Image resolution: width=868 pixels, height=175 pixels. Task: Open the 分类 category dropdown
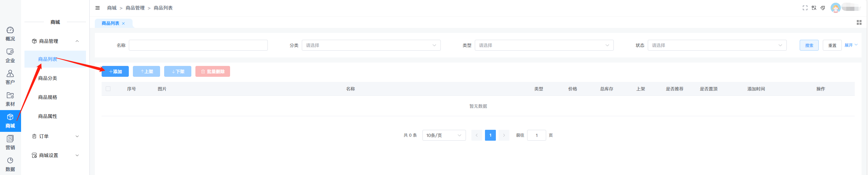point(371,45)
